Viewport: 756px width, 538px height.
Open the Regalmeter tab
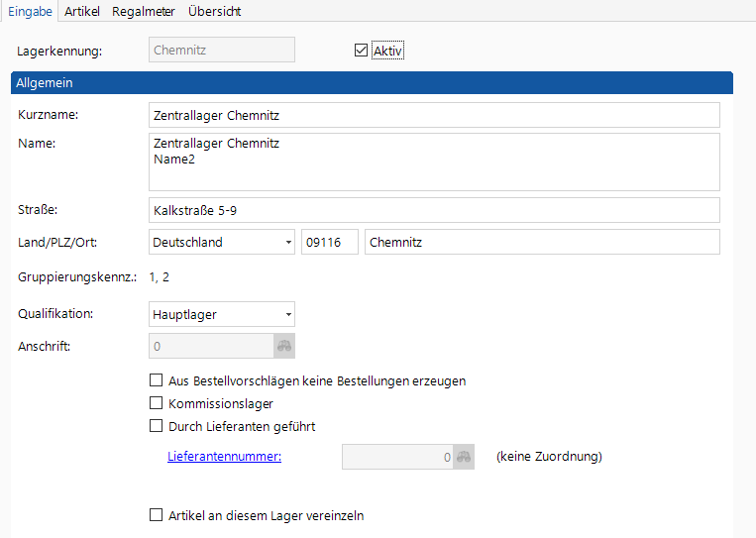coord(144,11)
